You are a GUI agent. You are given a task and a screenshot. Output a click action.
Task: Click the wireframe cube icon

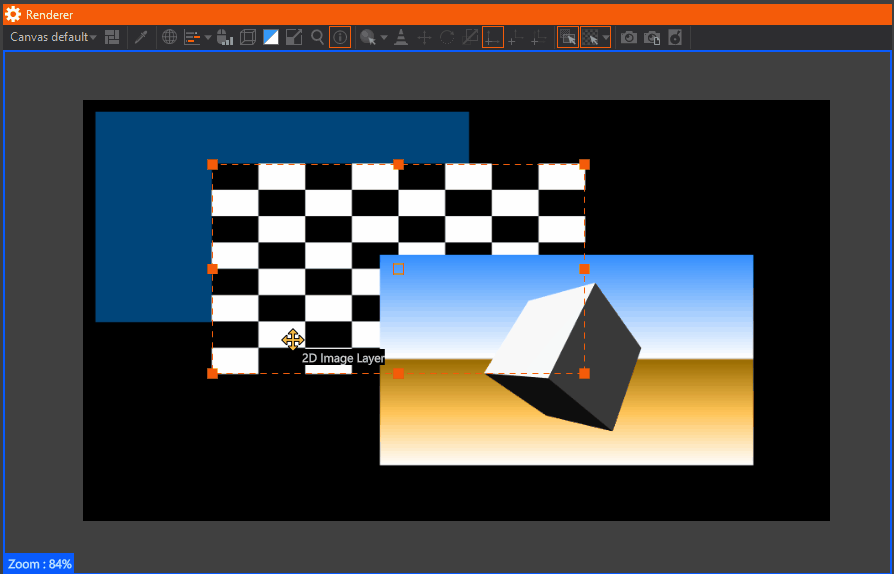coord(247,37)
